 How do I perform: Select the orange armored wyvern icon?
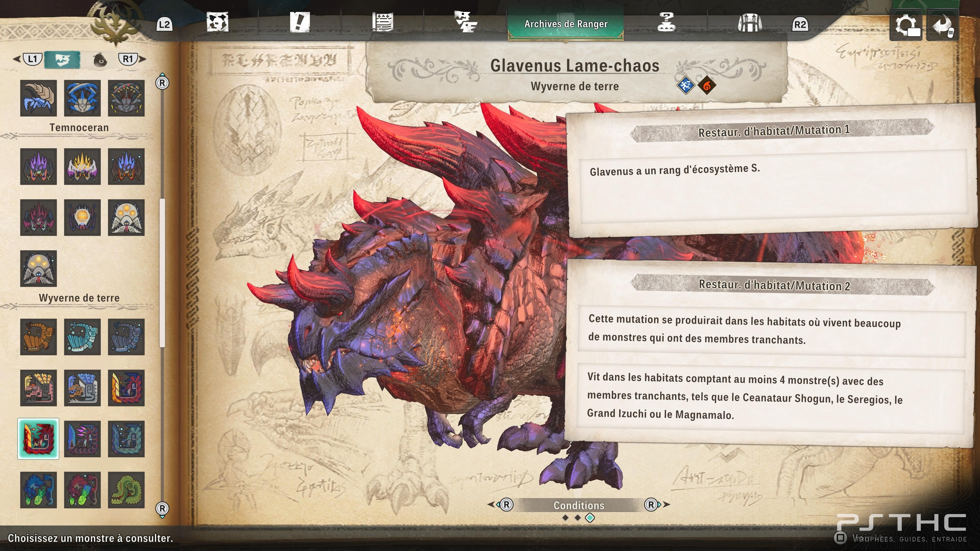click(39, 337)
